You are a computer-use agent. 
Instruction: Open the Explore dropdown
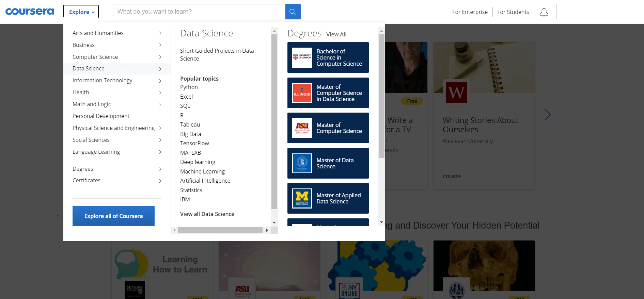[x=81, y=12]
